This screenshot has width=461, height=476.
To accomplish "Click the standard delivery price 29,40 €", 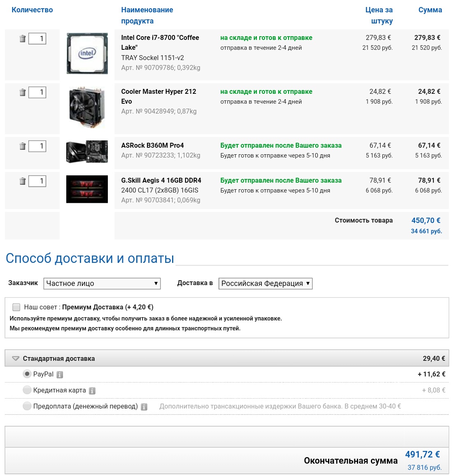I will [434, 358].
